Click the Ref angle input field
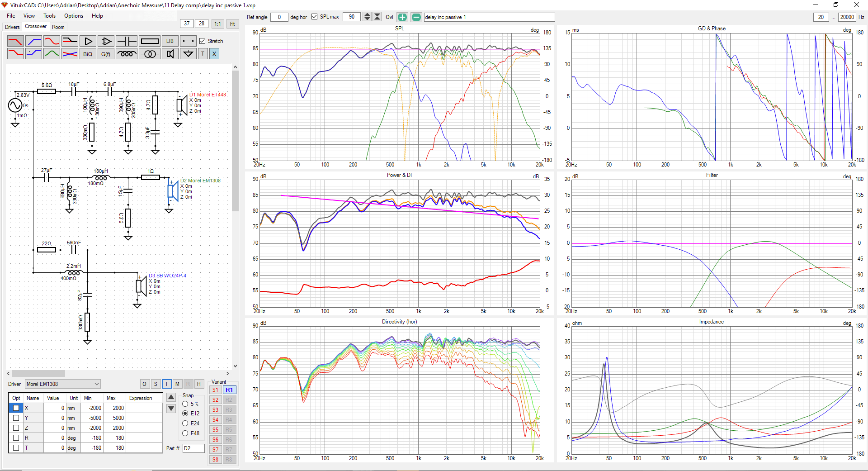The image size is (868, 471). pyautogui.click(x=279, y=17)
